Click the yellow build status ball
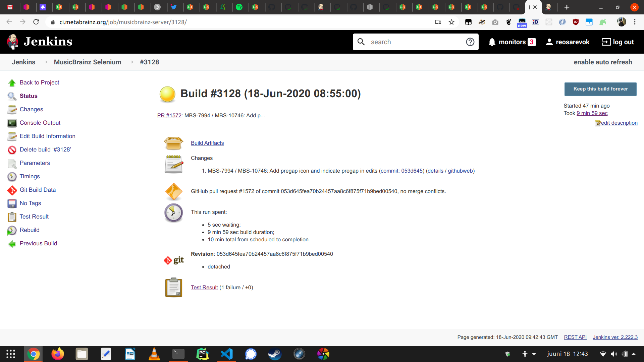The width and height of the screenshot is (644, 362). [x=167, y=94]
